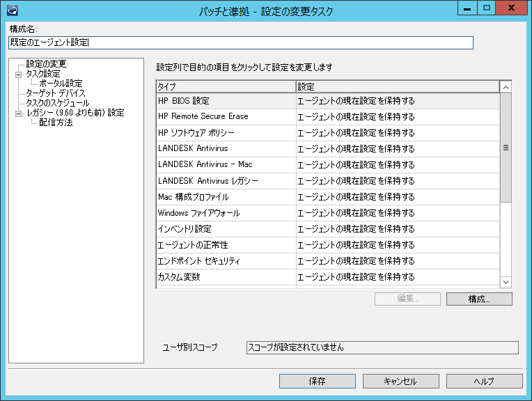532x401 pixels.
Task: Click the 保存 button
Action: click(x=318, y=382)
